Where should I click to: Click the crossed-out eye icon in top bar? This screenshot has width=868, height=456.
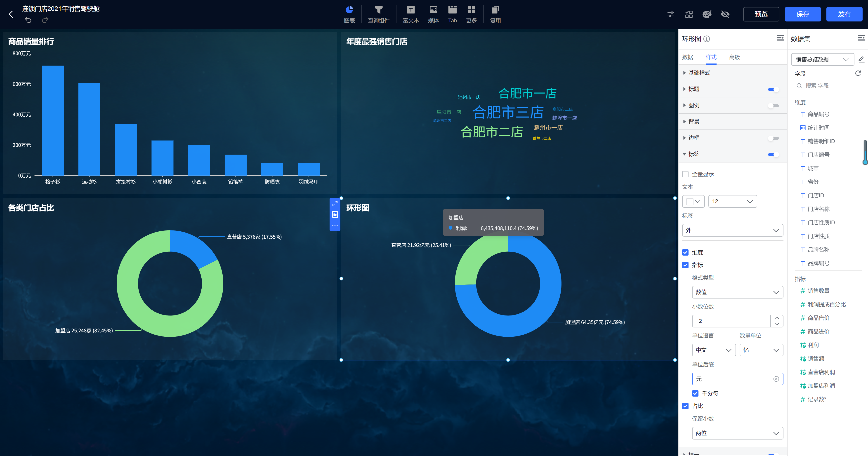coord(725,14)
